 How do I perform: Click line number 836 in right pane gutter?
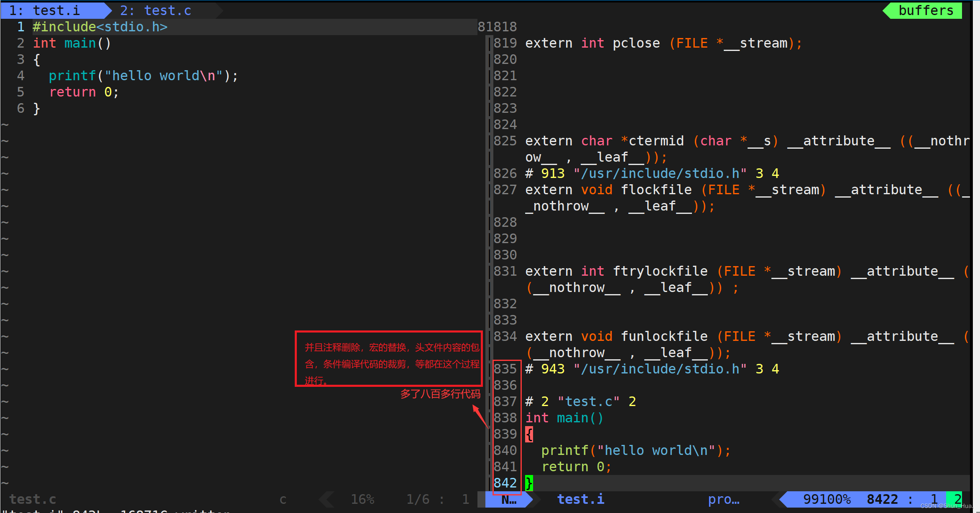(505, 385)
